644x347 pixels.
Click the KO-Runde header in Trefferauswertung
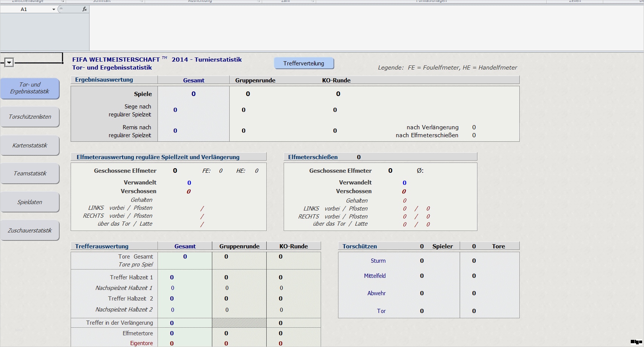pyautogui.click(x=293, y=246)
